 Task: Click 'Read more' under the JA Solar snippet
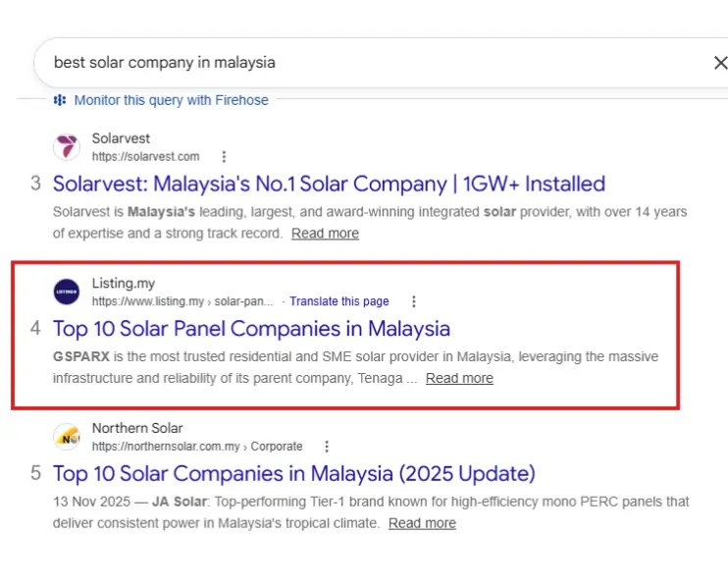(x=423, y=523)
